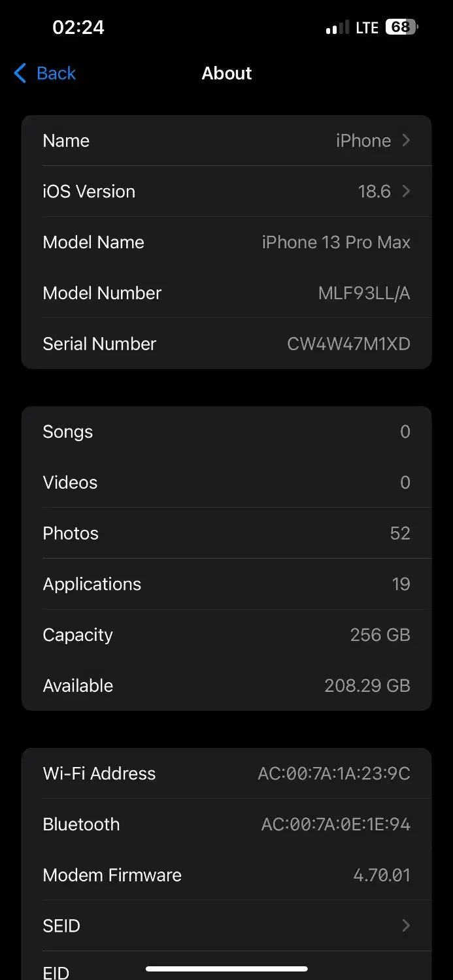This screenshot has width=453, height=980.
Task: Tap the Modem Firmware row
Action: [x=226, y=875]
